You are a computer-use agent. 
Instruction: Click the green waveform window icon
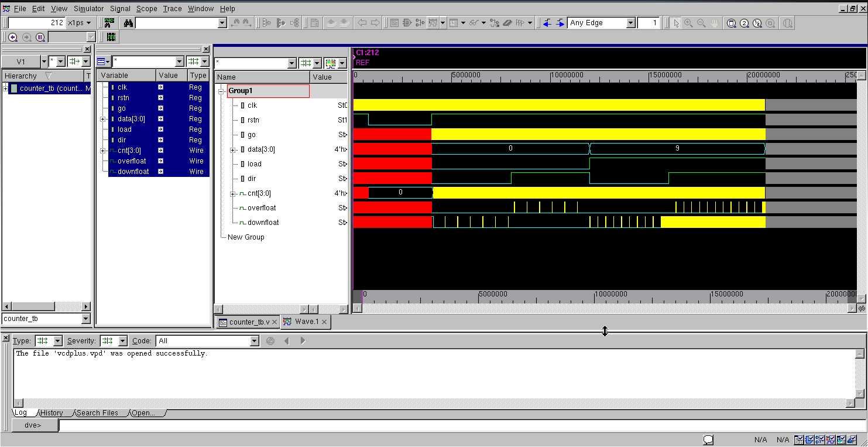click(x=111, y=37)
